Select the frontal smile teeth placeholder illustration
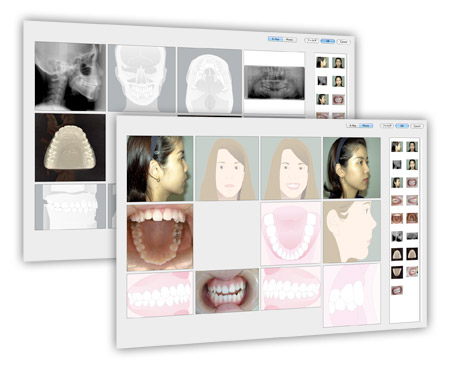Viewport: 450px width, 367px height. [x=291, y=288]
